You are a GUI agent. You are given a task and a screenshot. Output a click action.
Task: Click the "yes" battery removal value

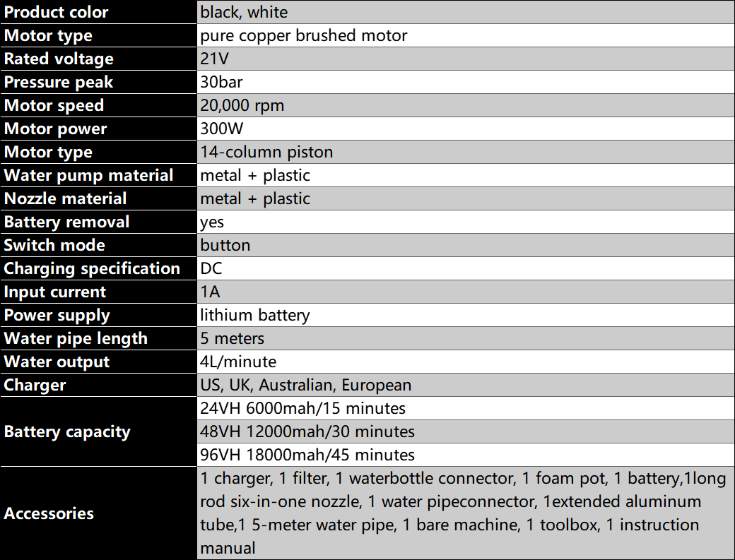point(212,222)
